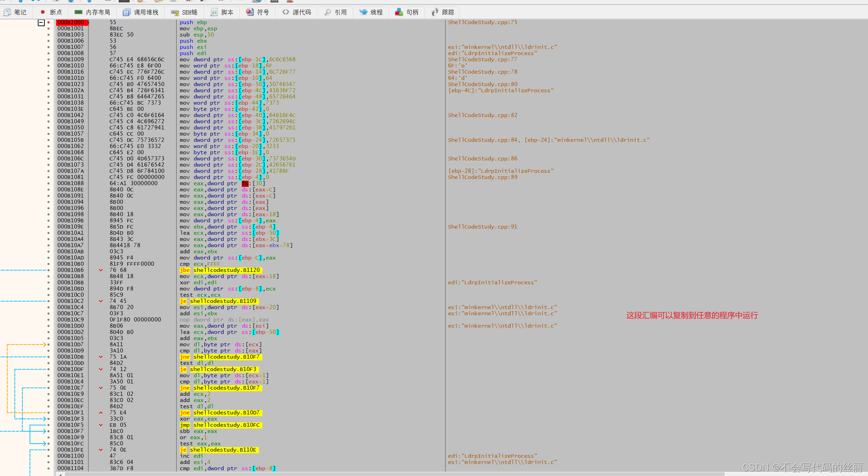Viewport: 868px width, 476px height.
Task: Switch to the 断点 breakpoints tab
Action: pyautogui.click(x=51, y=12)
